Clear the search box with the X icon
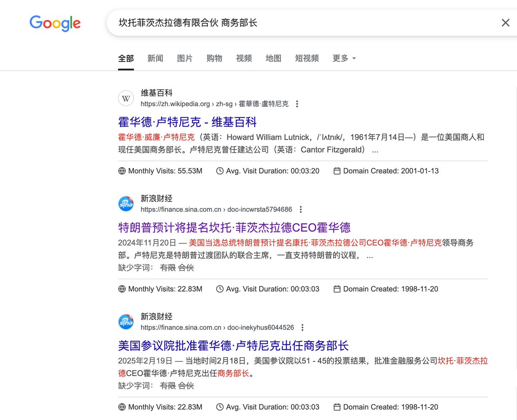This screenshot has height=420, width=517. click(505, 23)
